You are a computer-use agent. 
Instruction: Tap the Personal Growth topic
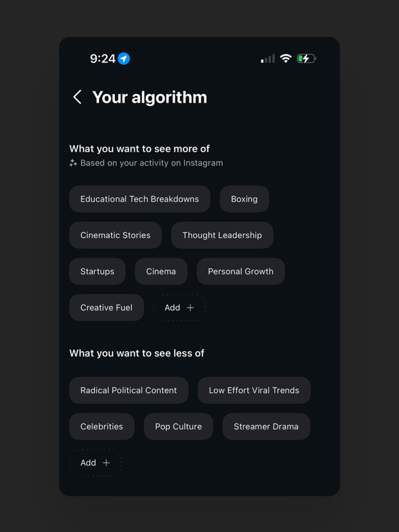click(241, 271)
